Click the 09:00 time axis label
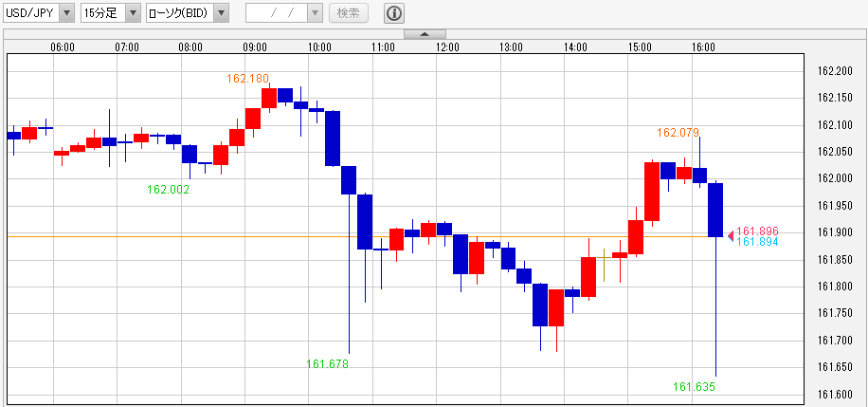Viewport: 868px width, 407px height. (x=255, y=47)
